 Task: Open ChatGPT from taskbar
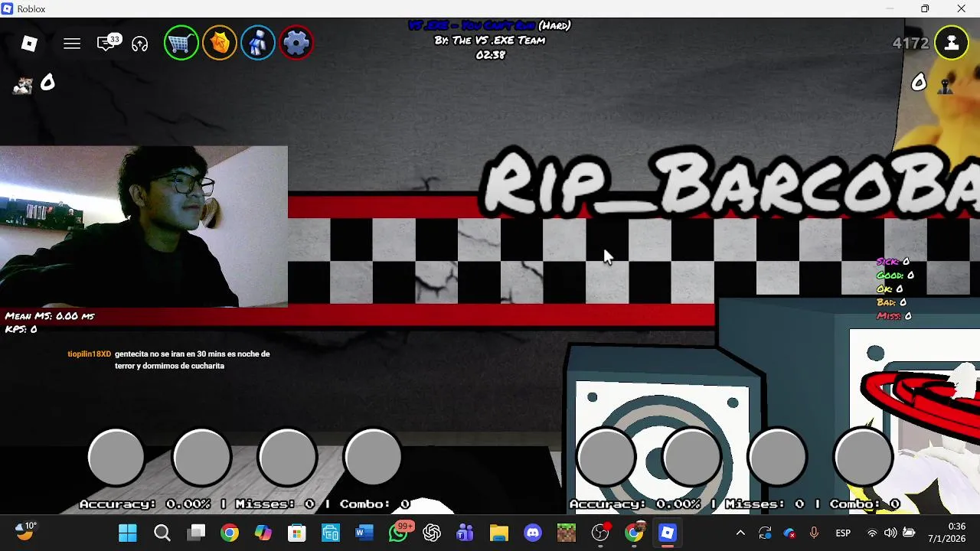[x=432, y=533]
